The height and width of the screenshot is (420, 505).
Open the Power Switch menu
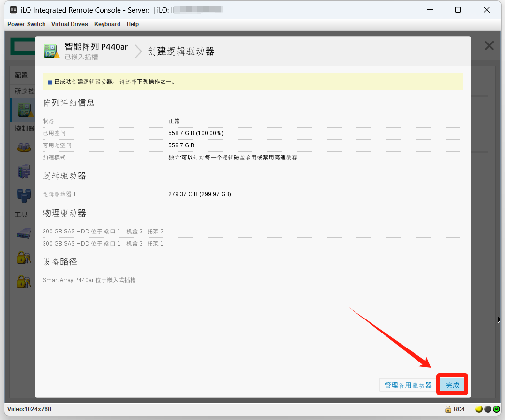tap(26, 24)
